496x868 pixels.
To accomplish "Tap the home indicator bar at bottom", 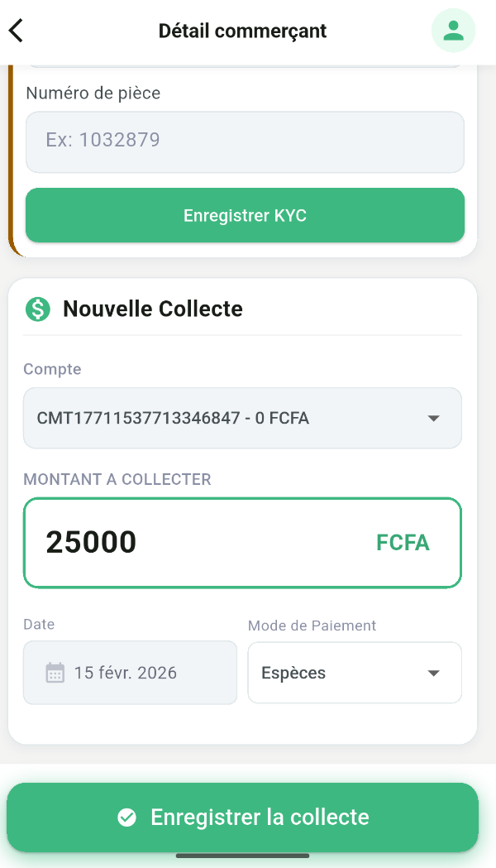I will point(242,856).
